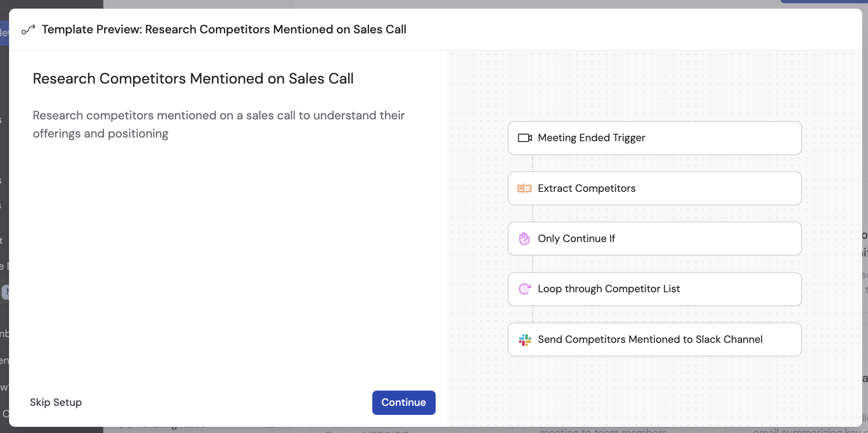Click the orange icon on Extract Competitors step

tap(525, 189)
